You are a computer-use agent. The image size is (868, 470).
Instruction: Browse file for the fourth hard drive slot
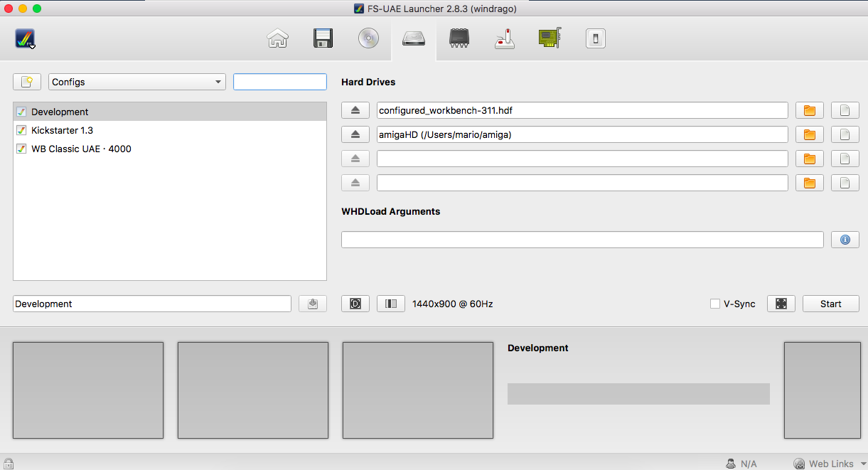(x=845, y=183)
